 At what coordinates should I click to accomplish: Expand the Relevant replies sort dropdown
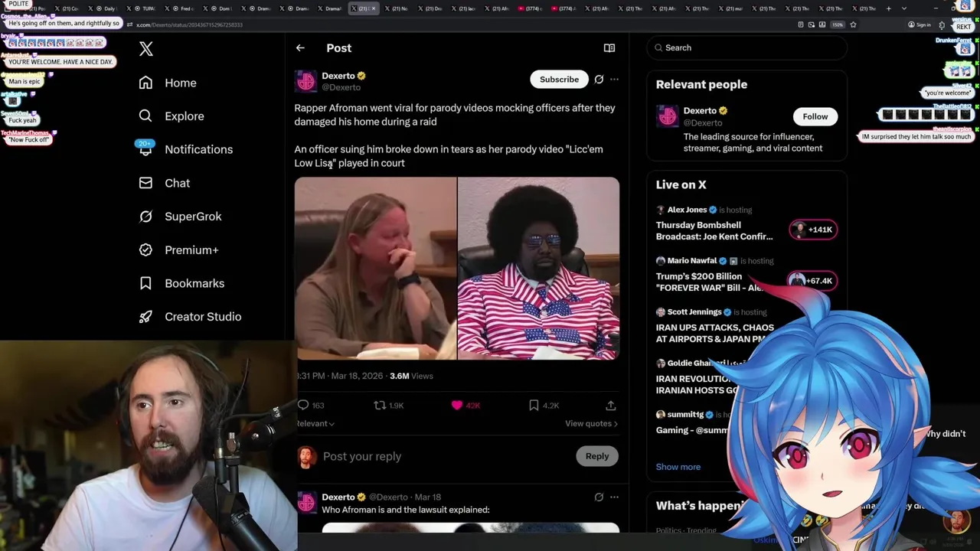pos(315,423)
